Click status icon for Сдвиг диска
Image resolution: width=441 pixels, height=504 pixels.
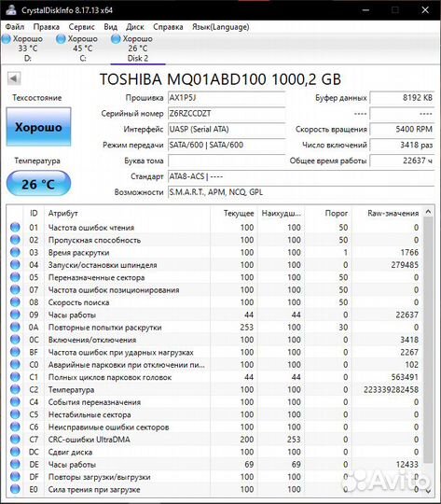pyautogui.click(x=15, y=452)
